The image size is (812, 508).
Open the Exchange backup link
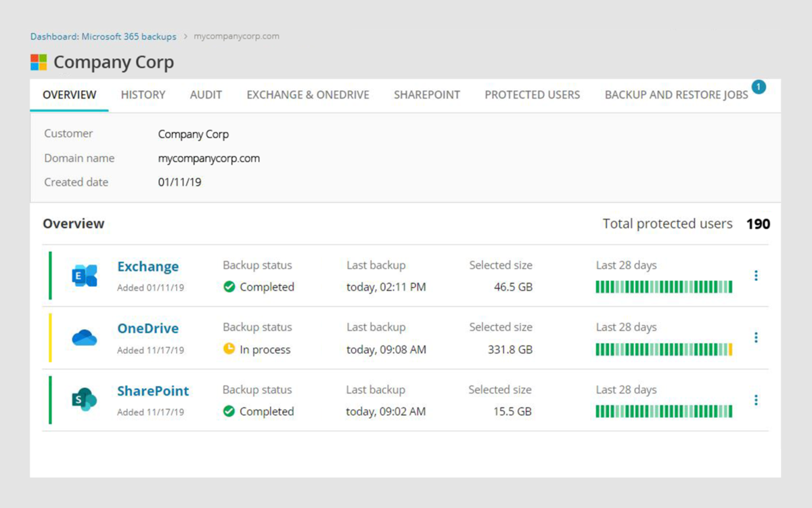(148, 267)
